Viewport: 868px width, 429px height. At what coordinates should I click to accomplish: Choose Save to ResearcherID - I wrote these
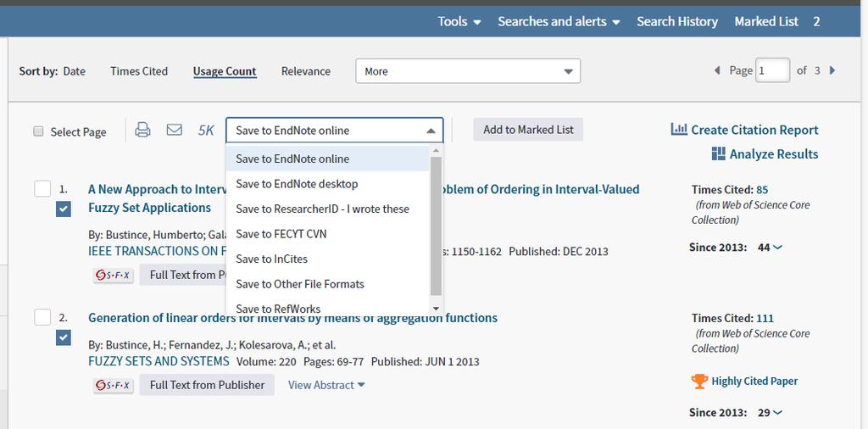[327, 209]
